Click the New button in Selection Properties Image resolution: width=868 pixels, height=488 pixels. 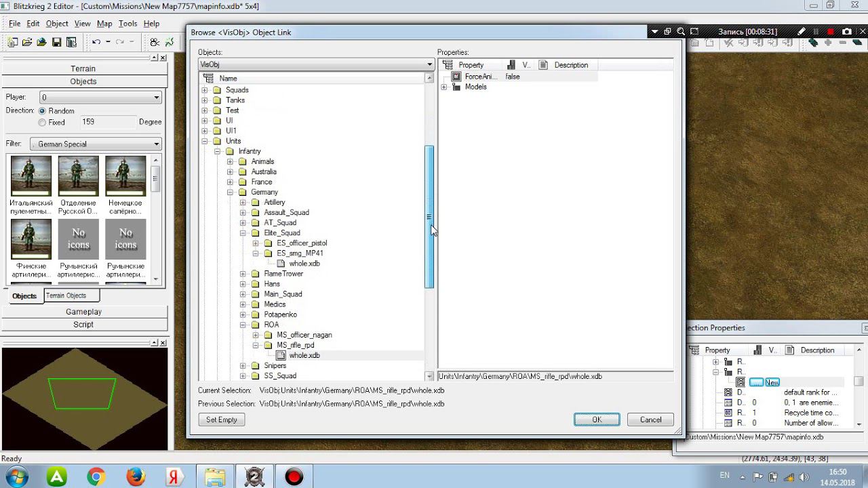point(772,382)
